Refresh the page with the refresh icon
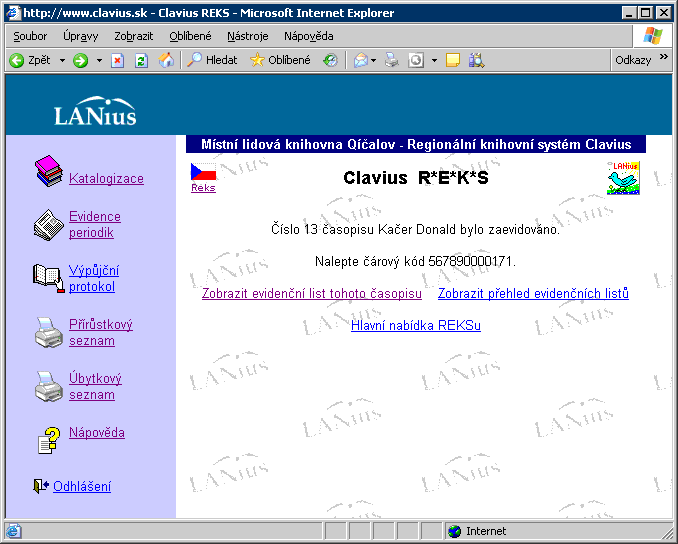Viewport: 678px width, 544px height. [x=141, y=60]
